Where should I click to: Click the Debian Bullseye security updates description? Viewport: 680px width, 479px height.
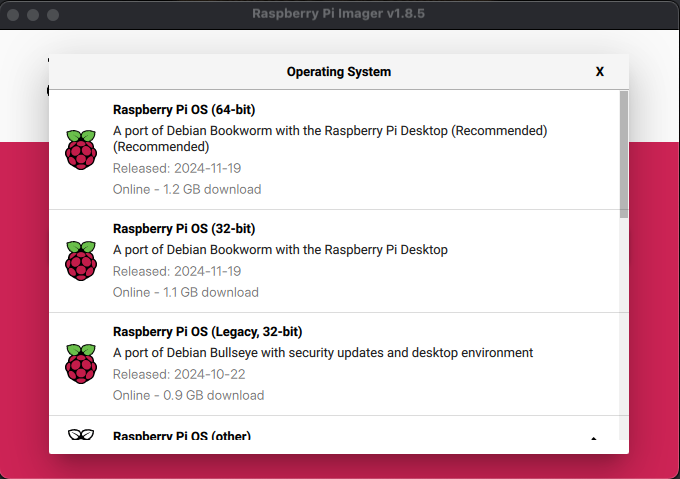pos(323,353)
